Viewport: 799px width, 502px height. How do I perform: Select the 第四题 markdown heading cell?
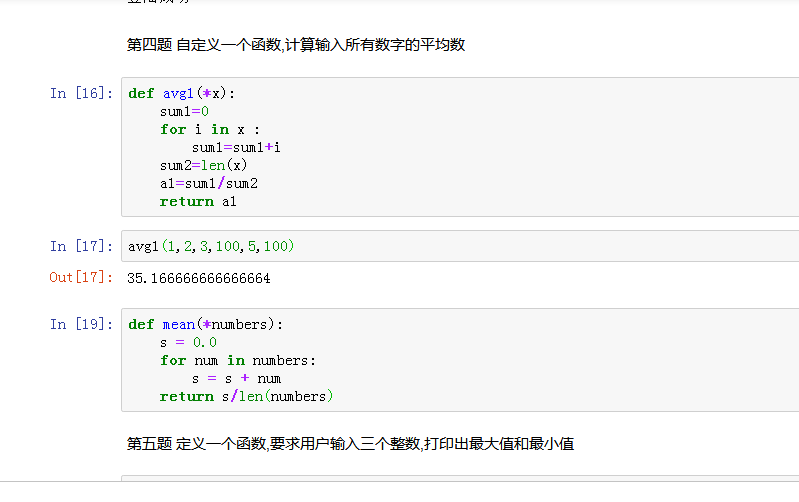click(296, 45)
